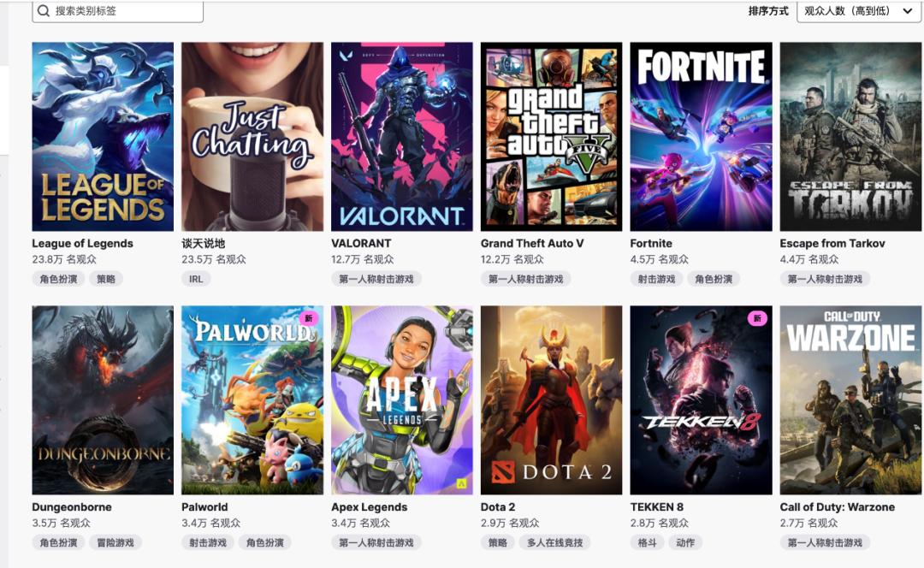Open the Apex Legends cover thumbnail
This screenshot has width=924, height=568.
click(402, 399)
